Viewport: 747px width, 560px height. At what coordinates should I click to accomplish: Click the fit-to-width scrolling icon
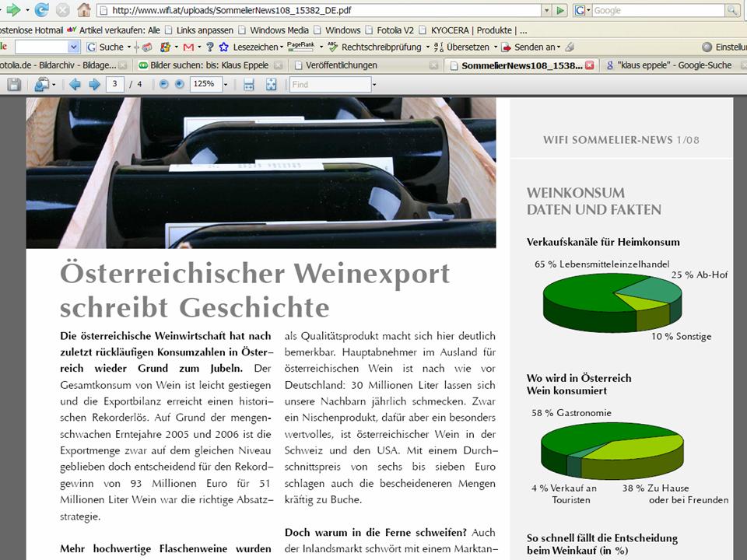[249, 84]
